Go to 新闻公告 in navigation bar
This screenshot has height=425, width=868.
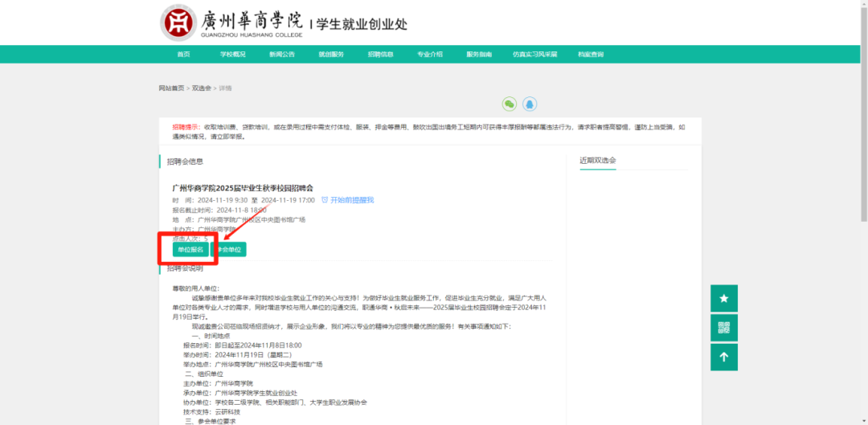281,55
